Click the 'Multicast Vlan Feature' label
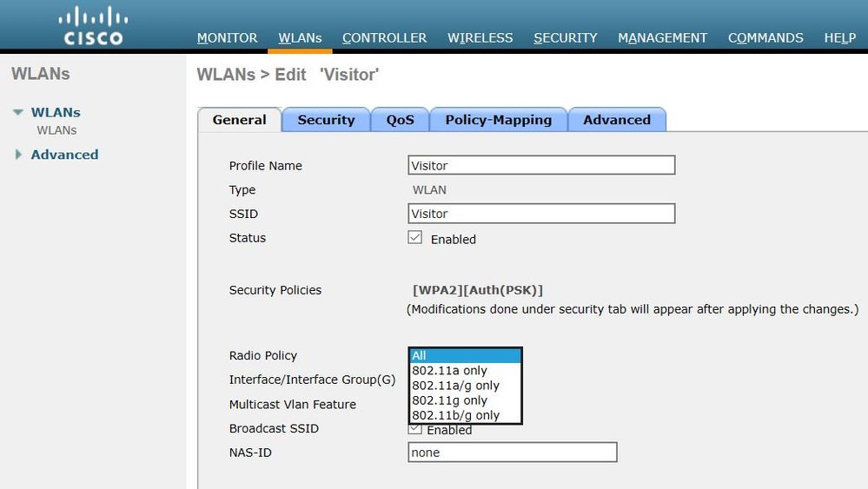This screenshot has height=489, width=868. 292,405
